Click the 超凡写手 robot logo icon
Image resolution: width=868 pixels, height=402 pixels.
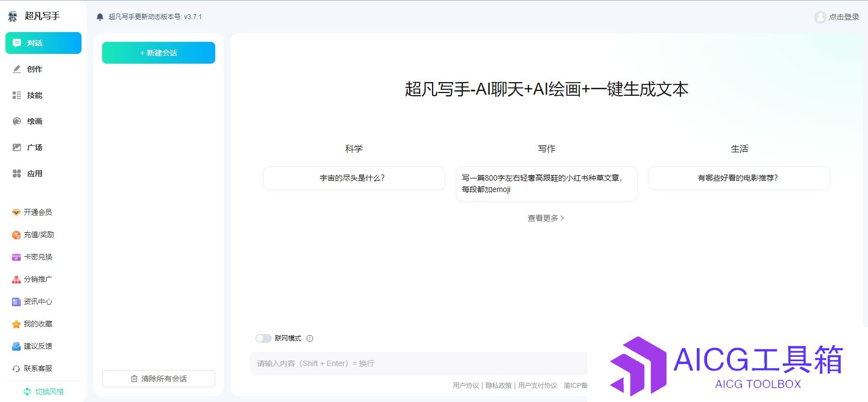(x=13, y=16)
